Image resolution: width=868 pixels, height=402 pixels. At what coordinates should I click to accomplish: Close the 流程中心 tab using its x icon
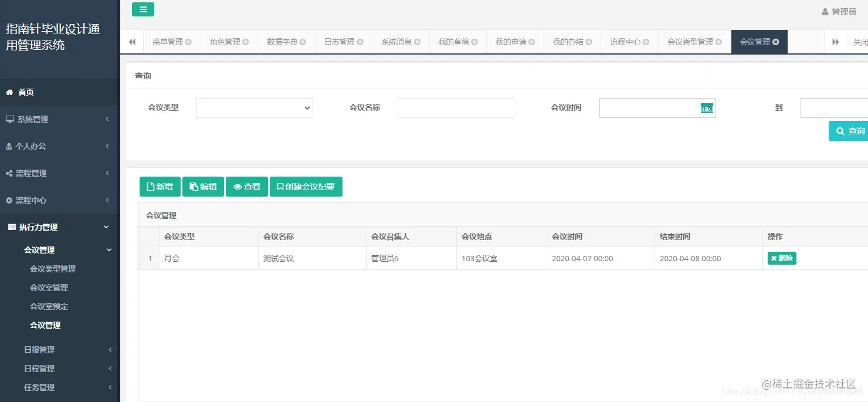pyautogui.click(x=646, y=42)
